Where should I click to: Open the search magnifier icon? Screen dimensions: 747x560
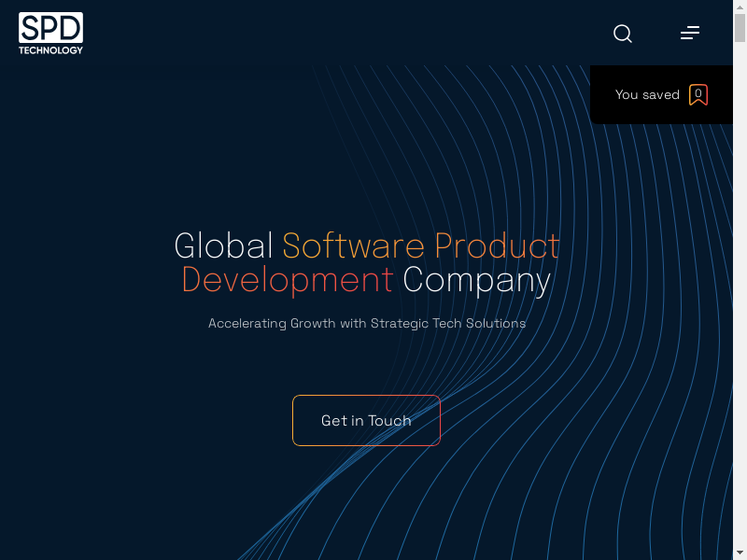(x=623, y=34)
